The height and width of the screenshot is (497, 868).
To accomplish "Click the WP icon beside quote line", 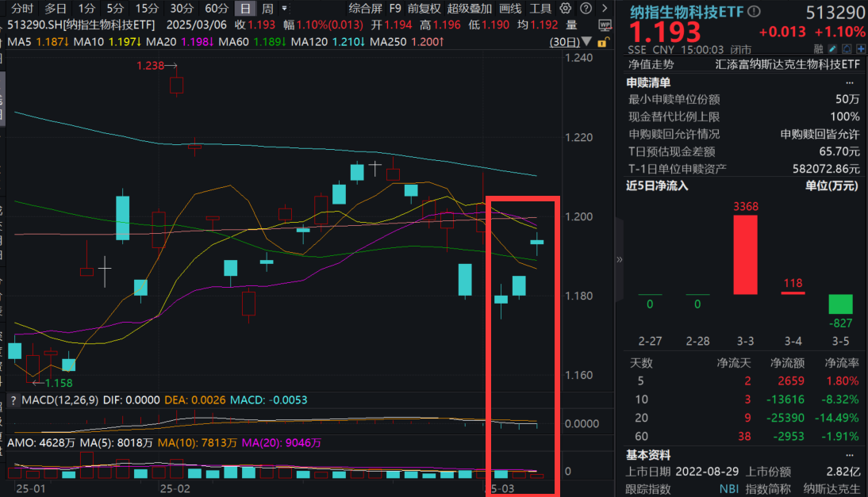I will coord(605,25).
